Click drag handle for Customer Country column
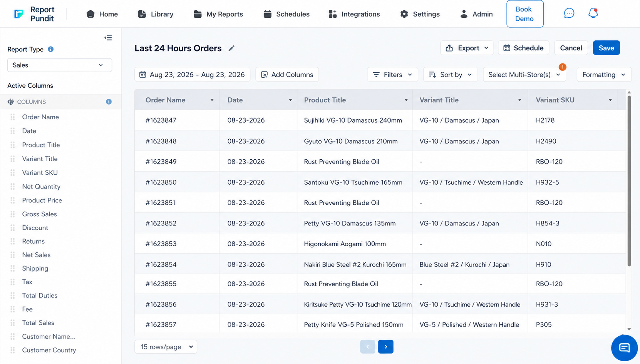The image size is (640, 364). pos(13,350)
